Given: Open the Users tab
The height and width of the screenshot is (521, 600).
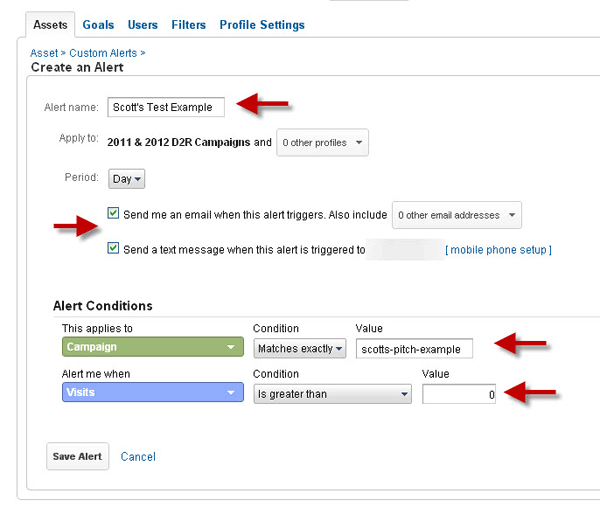Looking at the screenshot, I should (142, 24).
